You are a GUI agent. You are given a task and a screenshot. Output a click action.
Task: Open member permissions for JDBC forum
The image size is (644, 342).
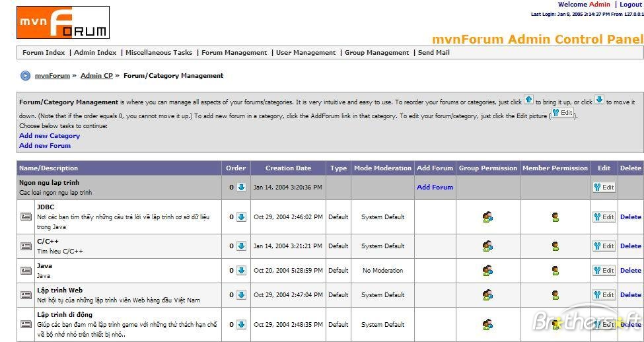[x=555, y=217]
